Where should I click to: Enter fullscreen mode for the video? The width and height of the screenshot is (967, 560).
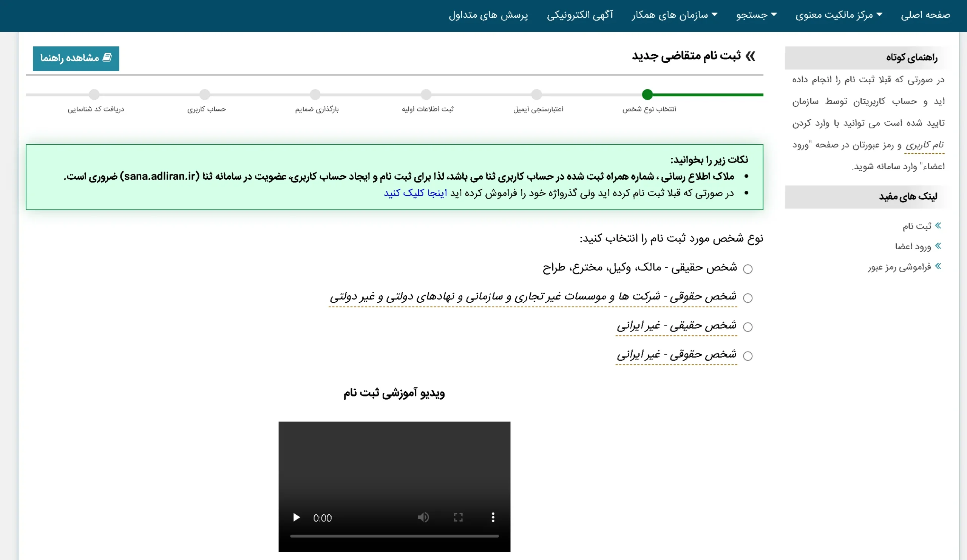(458, 517)
